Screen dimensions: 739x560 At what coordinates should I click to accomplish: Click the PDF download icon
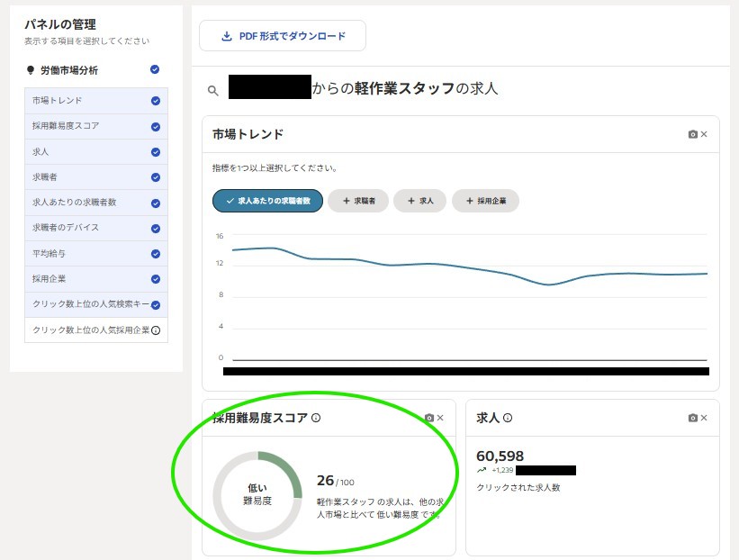click(x=227, y=36)
